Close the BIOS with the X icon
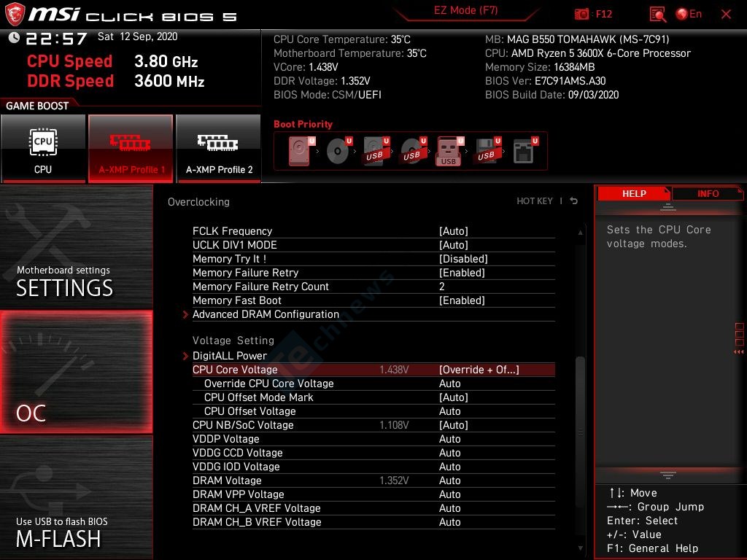This screenshot has width=747, height=560. (x=726, y=15)
